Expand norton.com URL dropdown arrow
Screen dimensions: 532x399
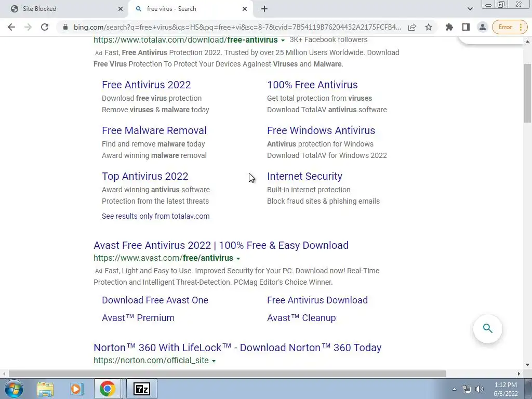pos(214,361)
